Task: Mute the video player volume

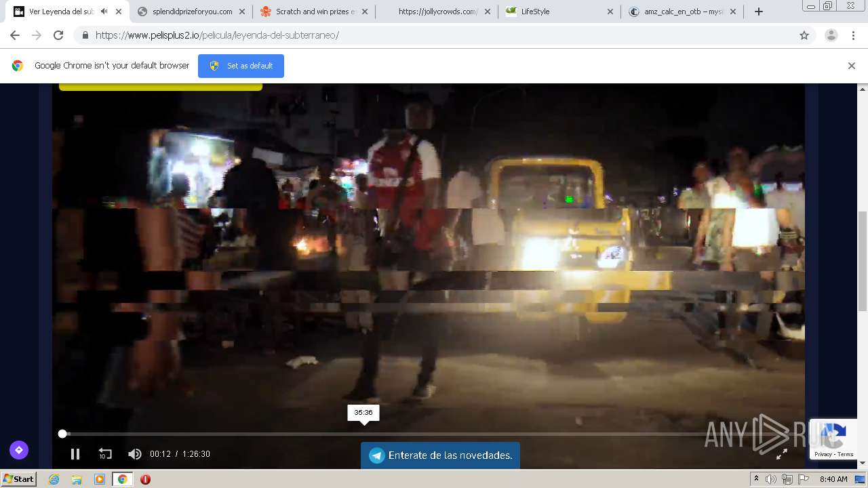Action: click(x=135, y=454)
